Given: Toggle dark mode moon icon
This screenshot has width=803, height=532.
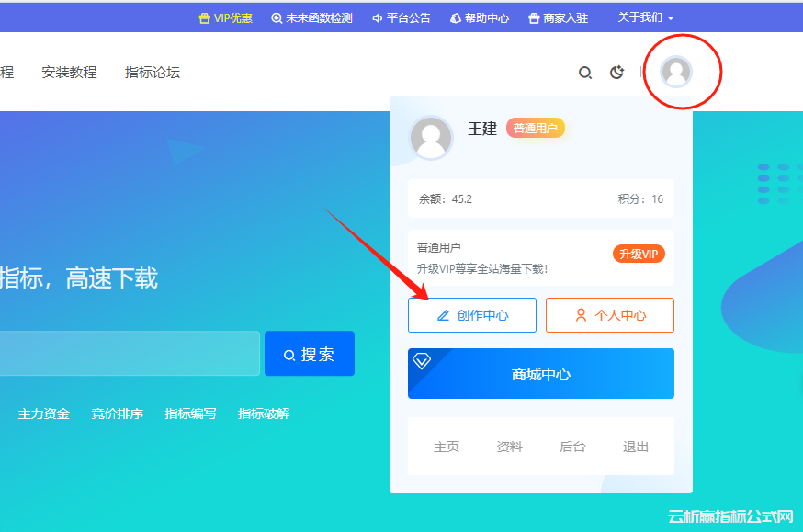Looking at the screenshot, I should (616, 73).
